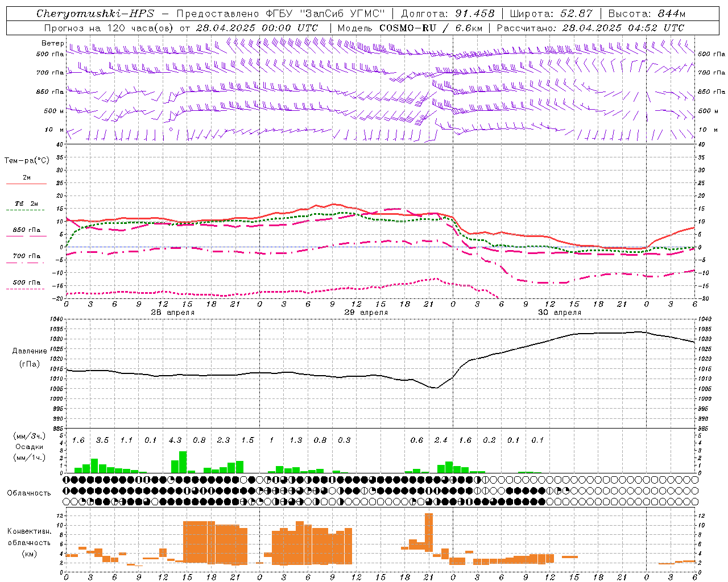Click the 'Тем-ра(°C)' temperature panel label
Image resolution: width=728 pixels, height=582 pixels.
pos(27,161)
